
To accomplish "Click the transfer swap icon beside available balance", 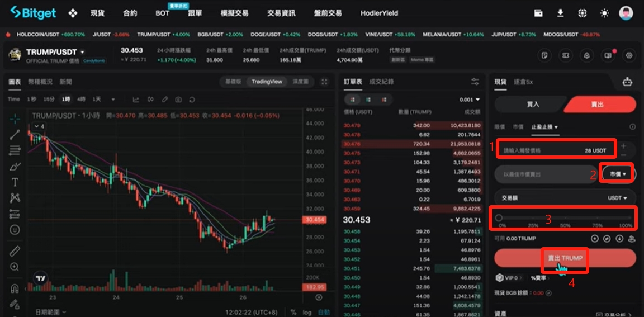I will (607, 238).
